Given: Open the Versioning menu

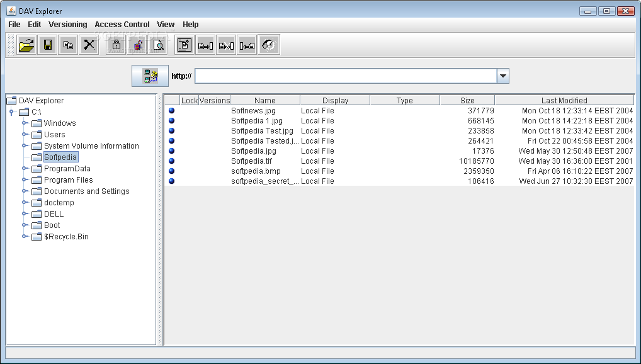Looking at the screenshot, I should tap(68, 25).
